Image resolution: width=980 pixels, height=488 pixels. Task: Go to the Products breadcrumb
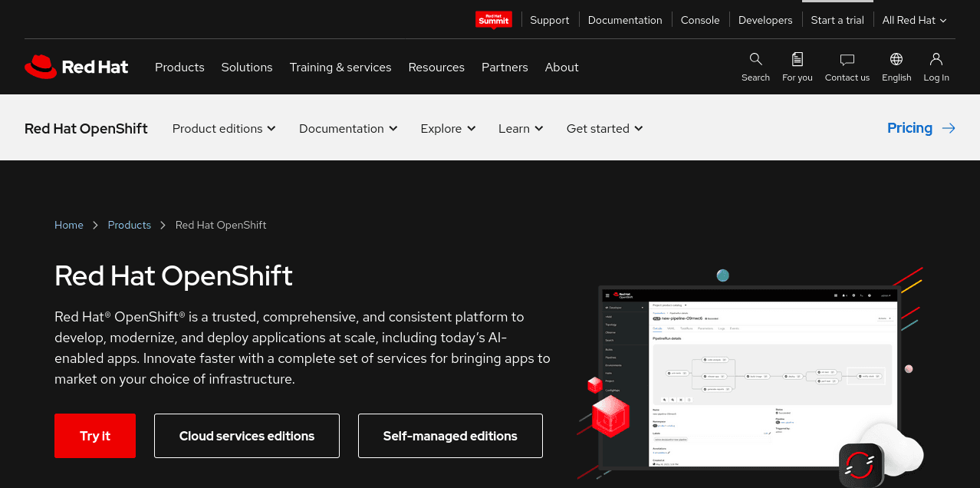[x=130, y=225]
